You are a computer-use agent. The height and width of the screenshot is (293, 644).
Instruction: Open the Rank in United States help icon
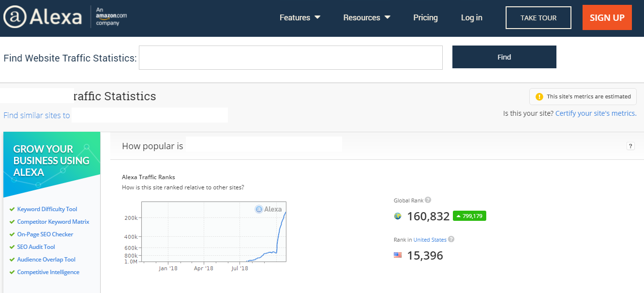click(451, 239)
